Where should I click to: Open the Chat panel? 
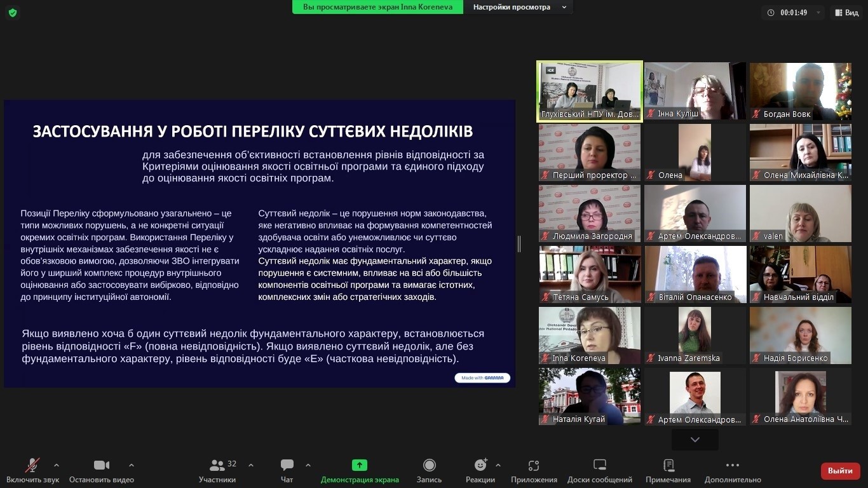click(287, 466)
